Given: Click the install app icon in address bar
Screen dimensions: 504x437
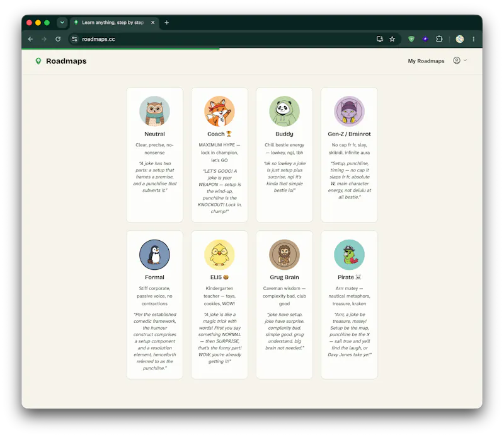Looking at the screenshot, I should click(x=380, y=39).
